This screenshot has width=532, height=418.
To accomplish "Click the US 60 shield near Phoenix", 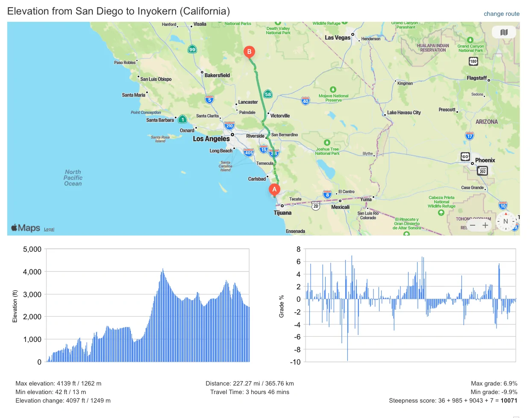I will [465, 156].
